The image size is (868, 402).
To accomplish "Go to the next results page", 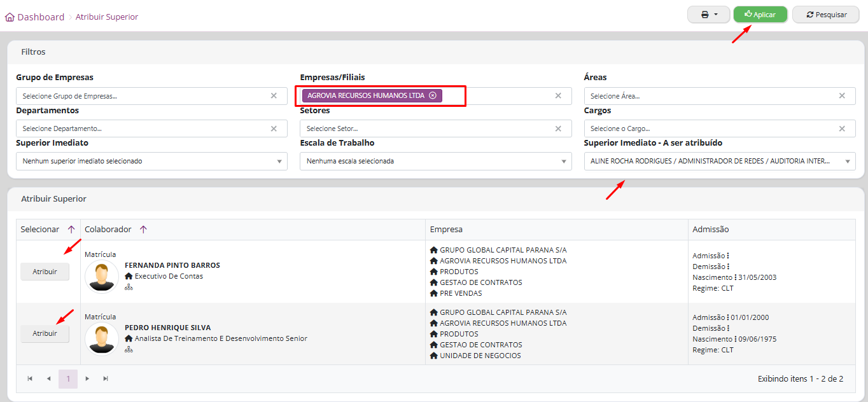I will [88, 379].
